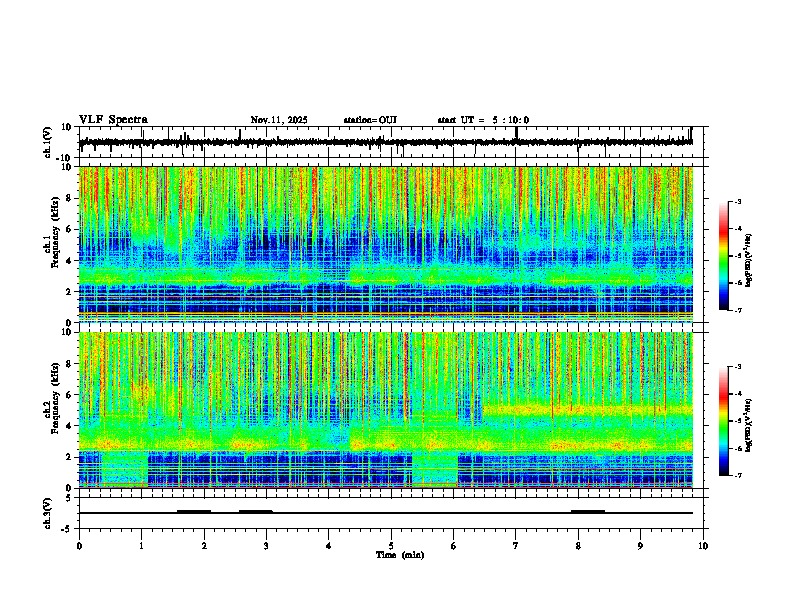The height and width of the screenshot is (612, 792).
Task: Click the "6" tick on ch.2 frequency axis
Action: point(71,395)
